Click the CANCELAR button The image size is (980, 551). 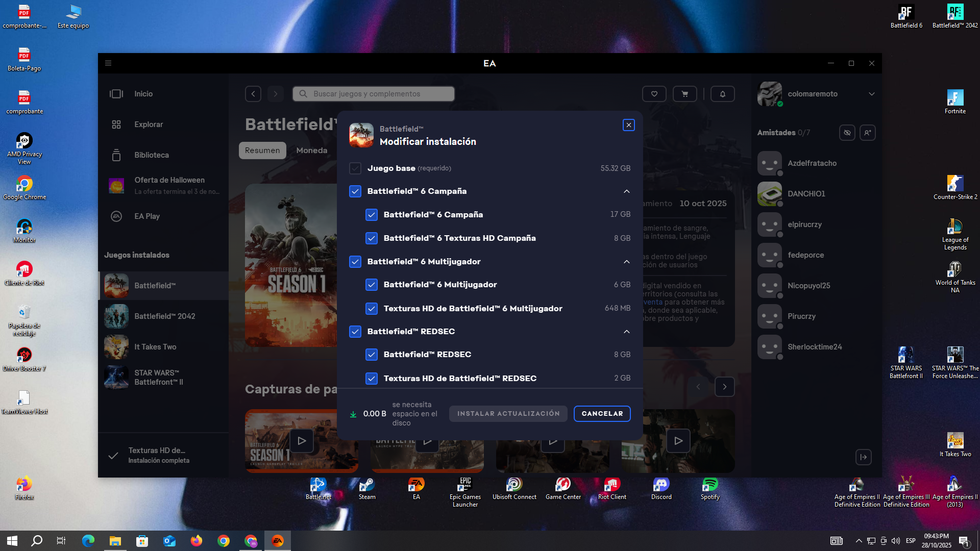click(602, 414)
